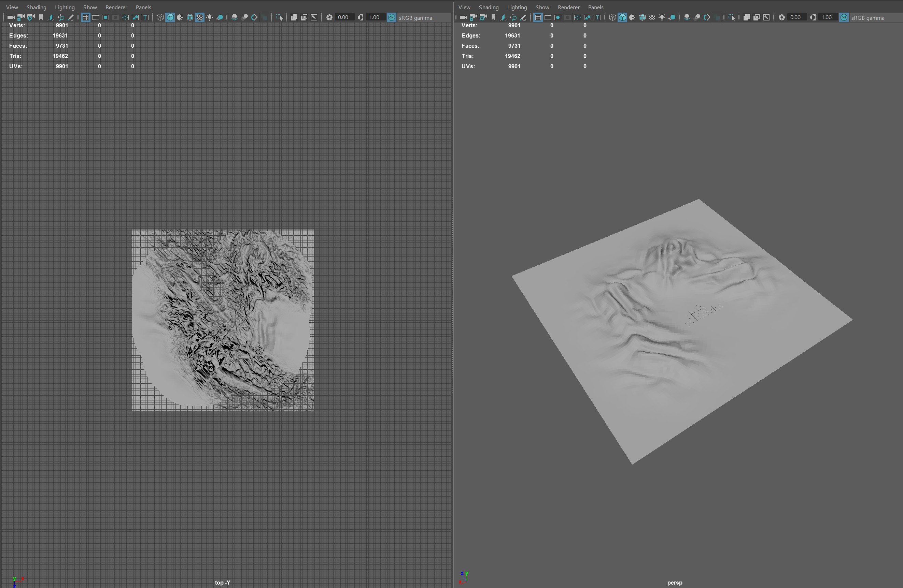The height and width of the screenshot is (588, 903).
Task: Enable screen-space ambient occlusion
Action: click(x=235, y=17)
